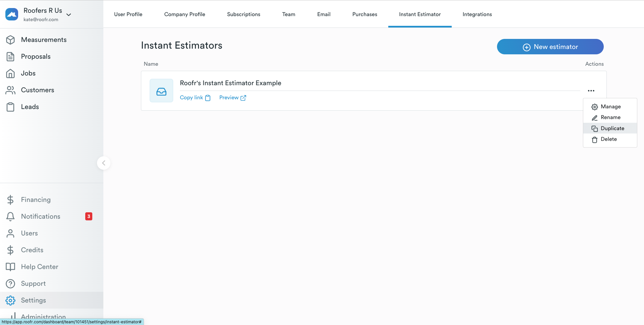The height and width of the screenshot is (325, 644).
Task: Select the Purchases tab
Action: 365,14
